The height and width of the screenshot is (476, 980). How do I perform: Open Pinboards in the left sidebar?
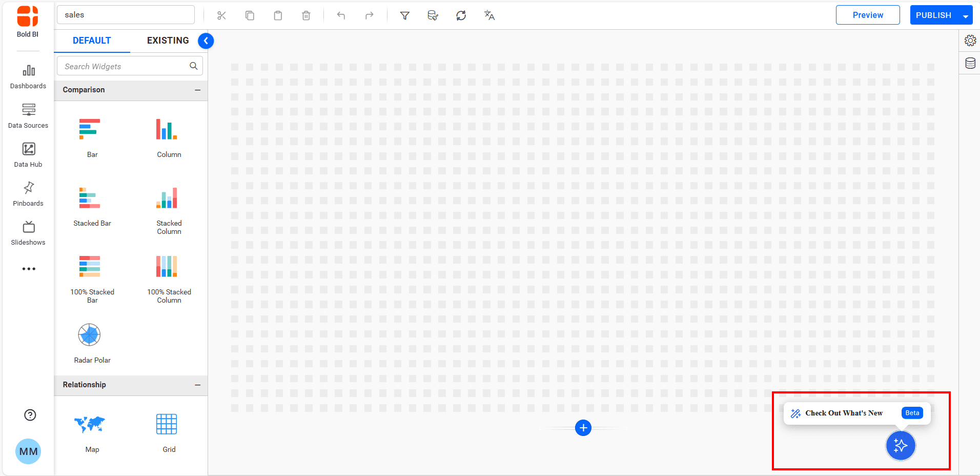click(x=28, y=194)
